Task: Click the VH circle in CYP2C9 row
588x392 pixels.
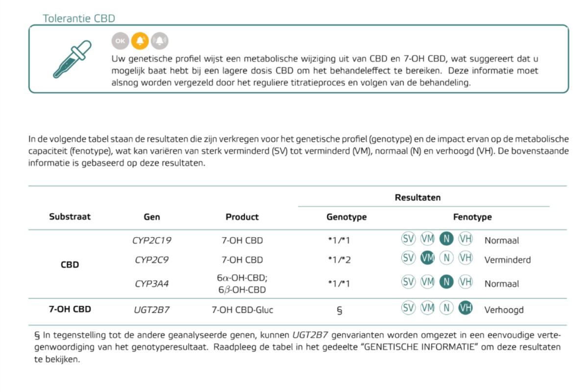Action: pos(465,258)
